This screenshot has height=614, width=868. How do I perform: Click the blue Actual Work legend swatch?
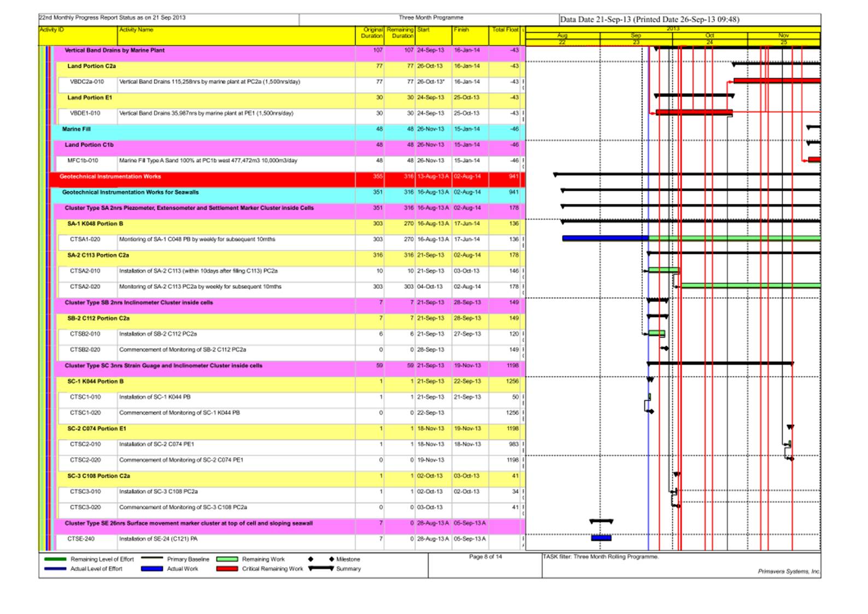pyautogui.click(x=152, y=569)
